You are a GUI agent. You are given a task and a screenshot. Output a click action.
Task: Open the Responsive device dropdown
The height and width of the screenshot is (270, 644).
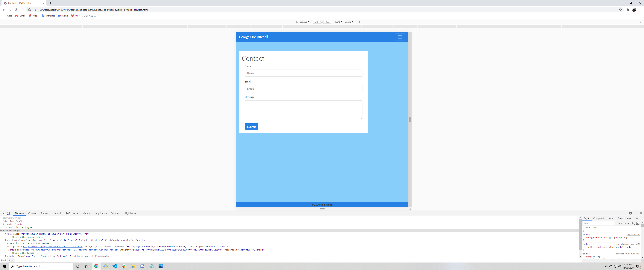pos(303,22)
